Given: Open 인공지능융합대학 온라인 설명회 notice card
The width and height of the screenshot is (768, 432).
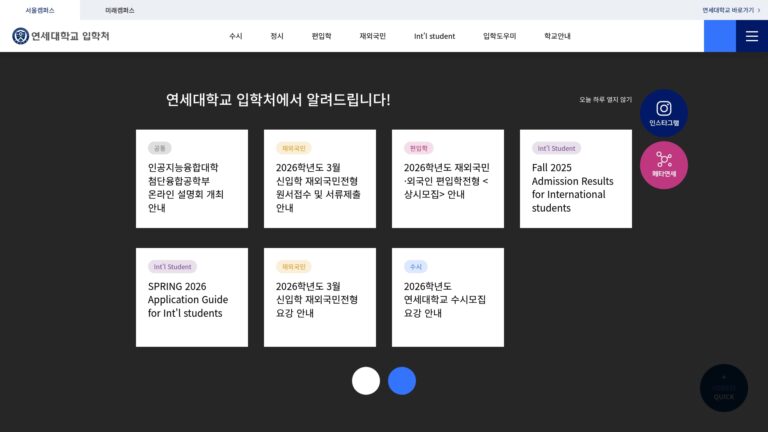Looking at the screenshot, I should click(192, 179).
